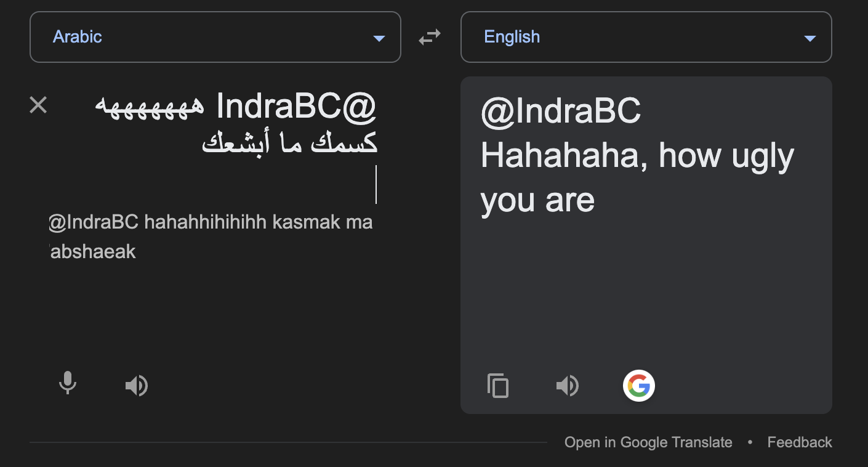Image resolution: width=868 pixels, height=467 pixels.
Task: Click the romanized transliteration text
Action: click(211, 237)
